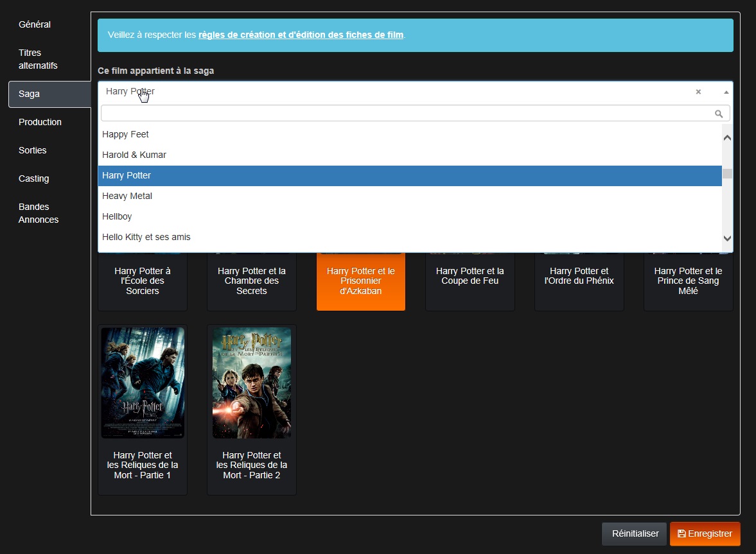
Task: Click the dropdown scrollbar thumb
Action: click(x=727, y=173)
